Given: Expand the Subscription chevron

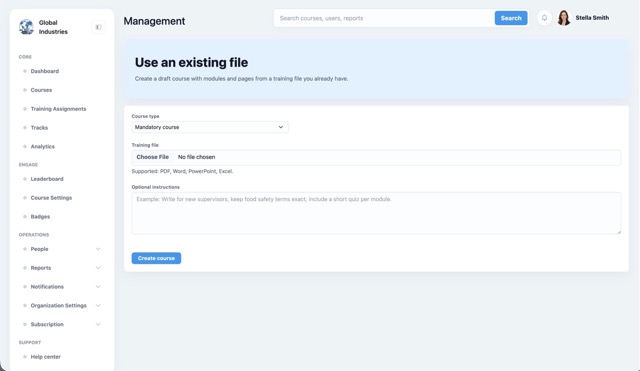Looking at the screenshot, I should 98,324.
